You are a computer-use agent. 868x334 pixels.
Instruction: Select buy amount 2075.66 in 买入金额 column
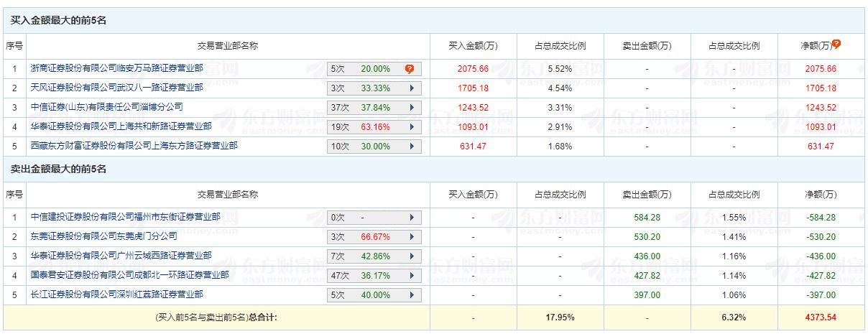tap(473, 69)
